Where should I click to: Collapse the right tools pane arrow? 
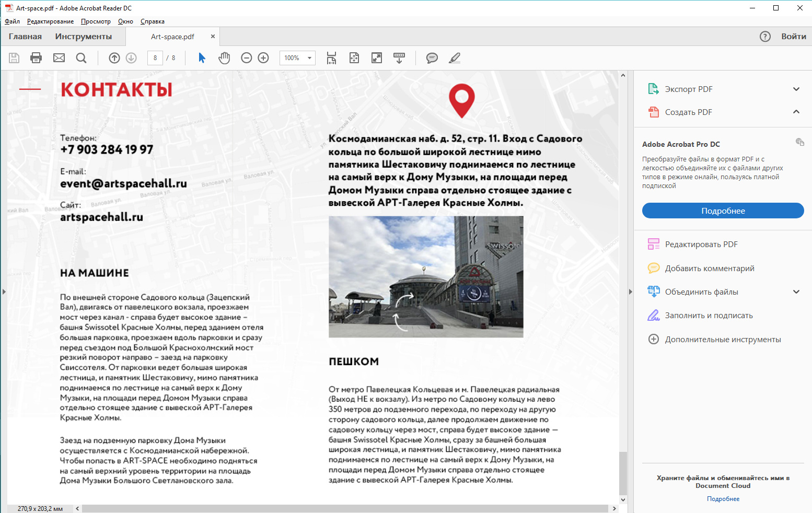click(x=630, y=292)
